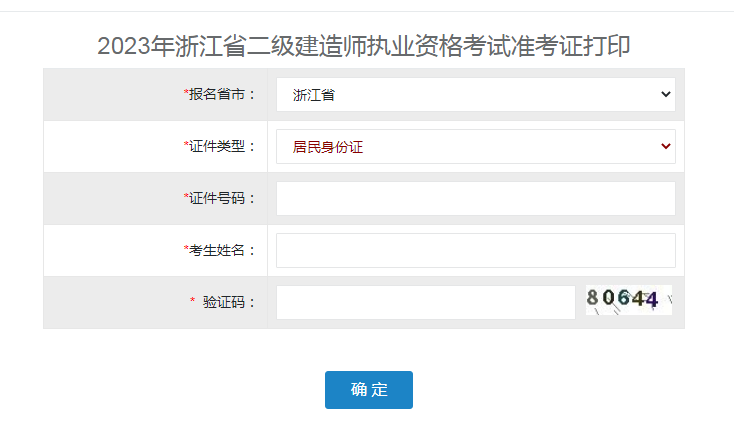This screenshot has height=422, width=734.
Task: Click the 报名省市 field label
Action: 222,95
